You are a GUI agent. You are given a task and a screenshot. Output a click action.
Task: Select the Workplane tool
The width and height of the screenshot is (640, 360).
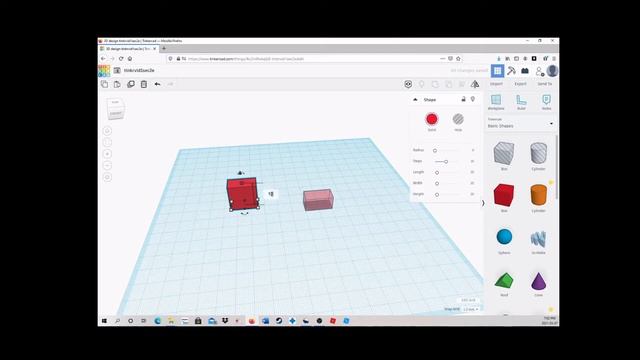[496, 102]
